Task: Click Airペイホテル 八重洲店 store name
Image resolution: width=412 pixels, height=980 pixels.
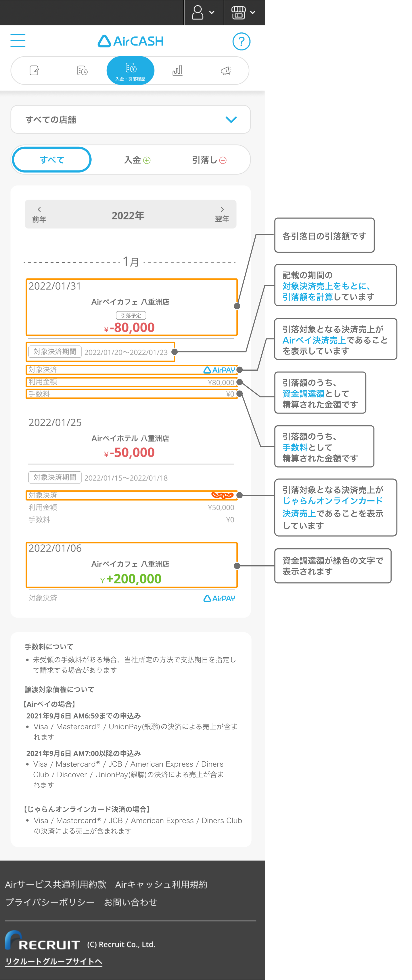Action: (130, 438)
